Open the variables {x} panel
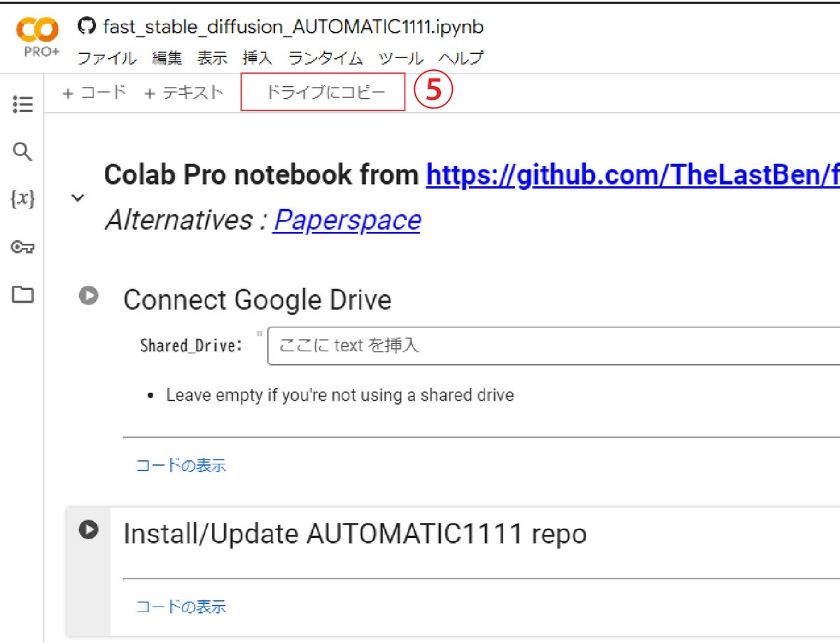Screen dimensions: 840x643 point(22,200)
